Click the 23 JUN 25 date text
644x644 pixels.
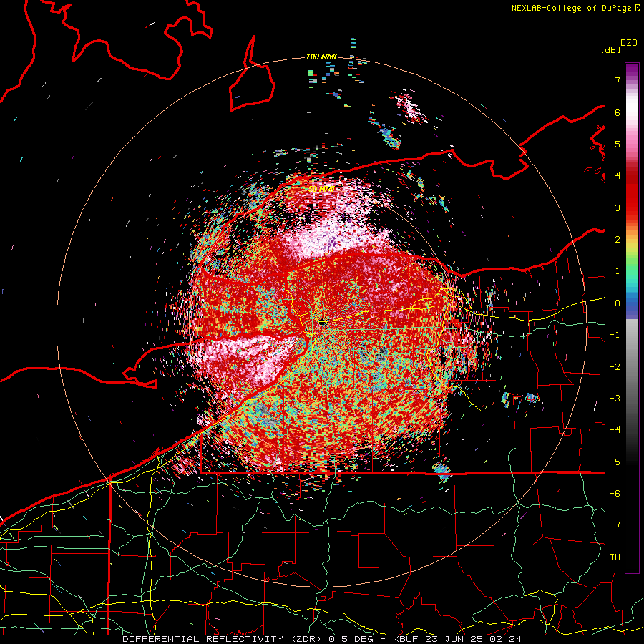click(453, 639)
